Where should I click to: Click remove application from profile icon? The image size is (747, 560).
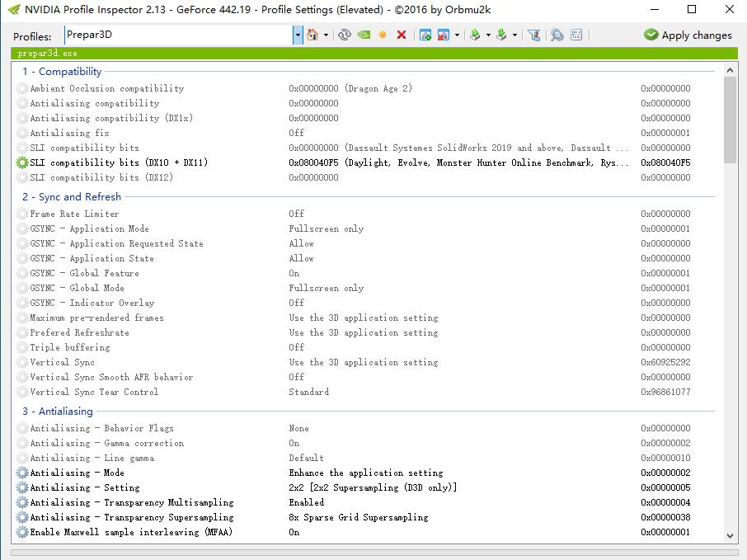[444, 35]
